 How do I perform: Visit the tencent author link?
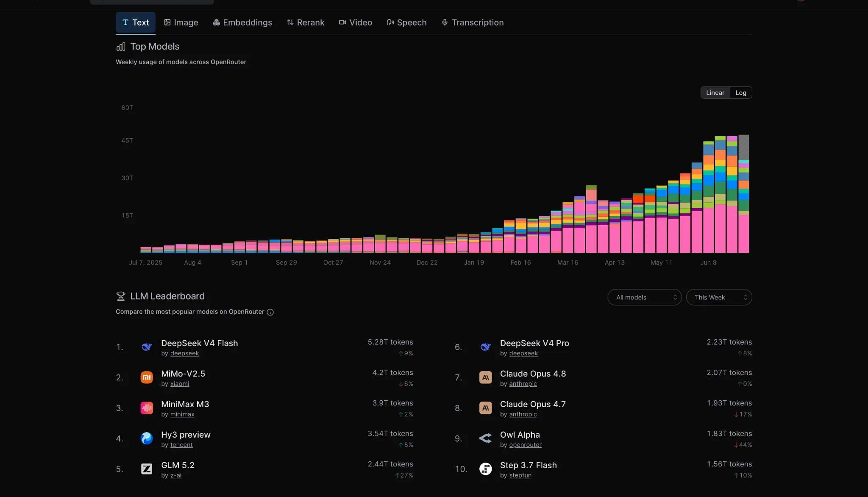click(181, 445)
